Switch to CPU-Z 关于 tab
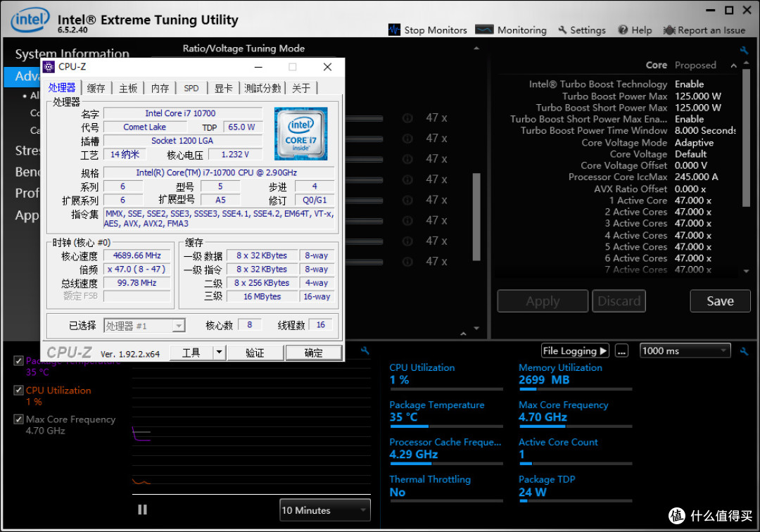Viewport: 760px width, 532px height. click(301, 88)
